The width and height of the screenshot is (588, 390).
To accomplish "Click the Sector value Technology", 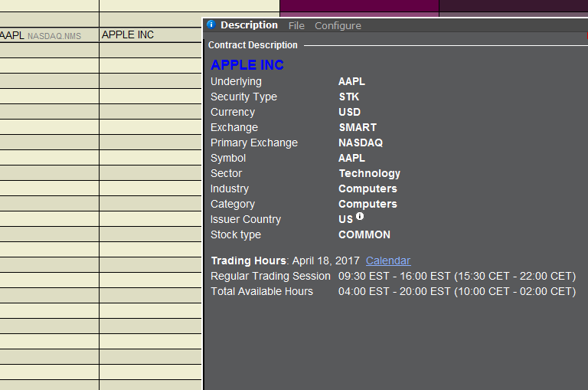I will tap(370, 173).
